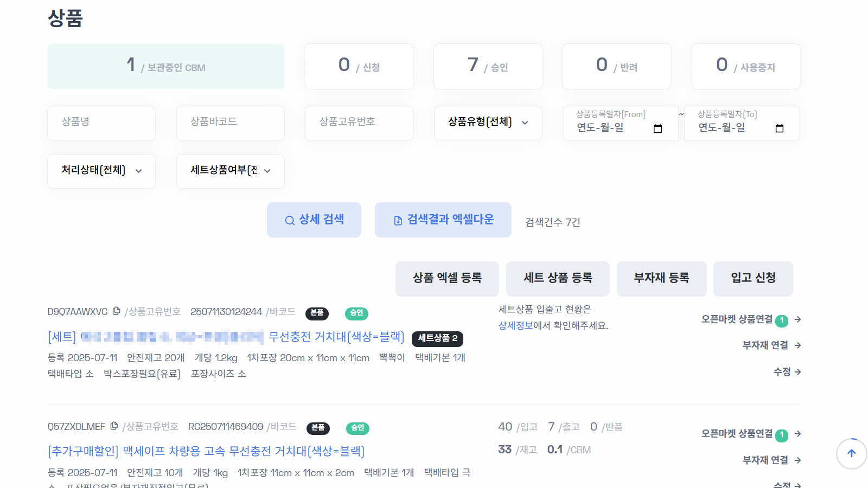
Task: Click the 세트 상품 등록 button
Action: (558, 279)
